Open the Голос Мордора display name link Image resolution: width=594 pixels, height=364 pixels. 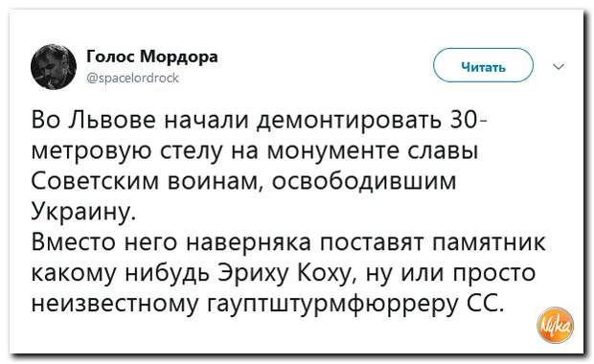152,57
